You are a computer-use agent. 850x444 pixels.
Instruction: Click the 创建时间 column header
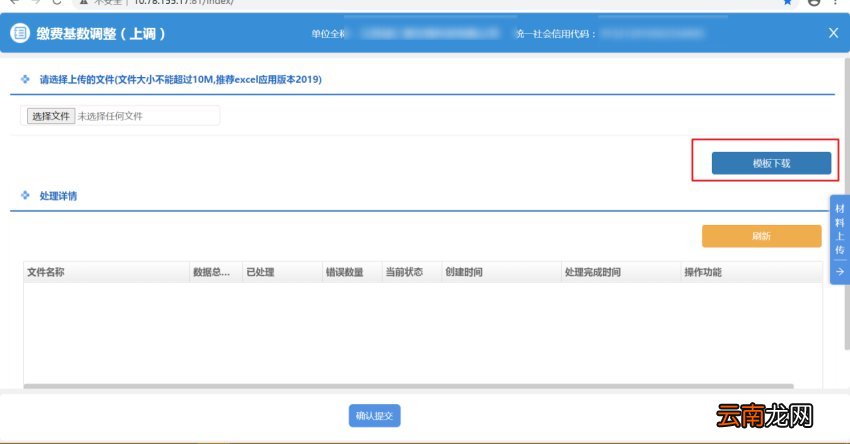pos(501,272)
